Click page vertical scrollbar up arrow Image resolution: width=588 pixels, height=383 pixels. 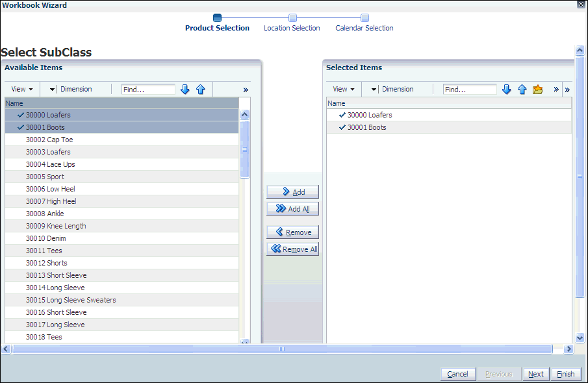580,50
